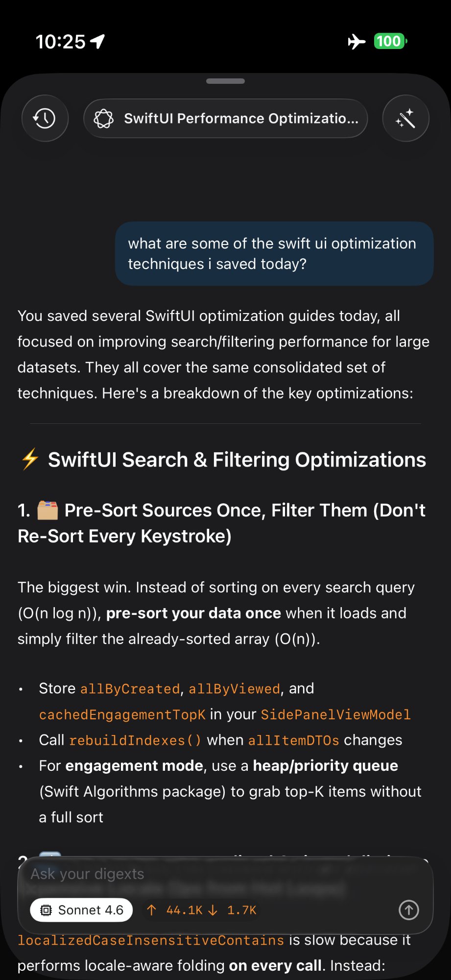Tap the location arrow next to the clock
Image resolution: width=451 pixels, height=980 pixels.
pos(97,42)
